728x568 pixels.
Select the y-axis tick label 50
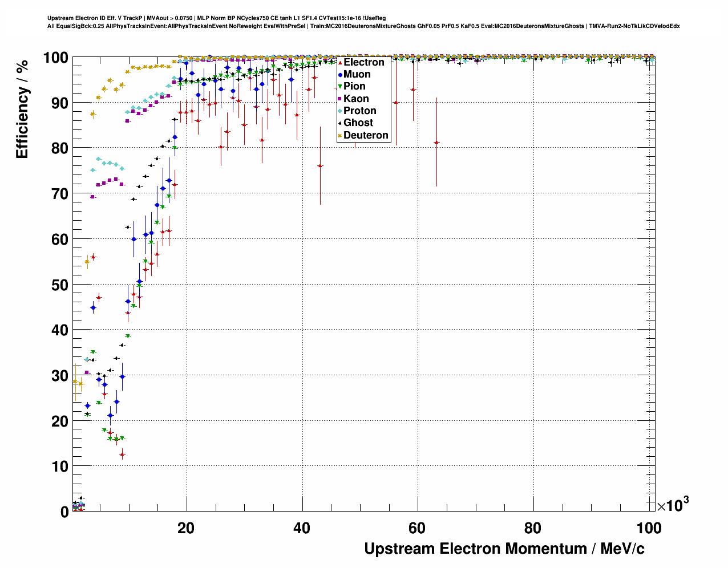point(56,285)
